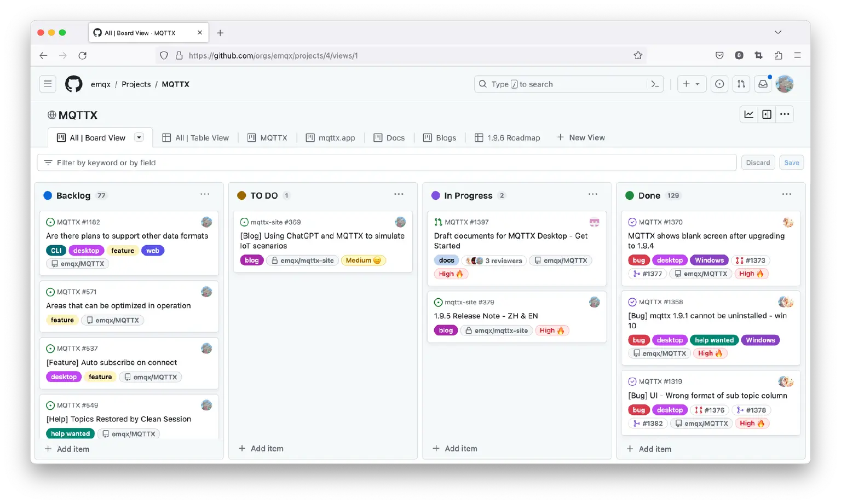
Task: Open the command palette icon in search bar
Action: tap(655, 84)
